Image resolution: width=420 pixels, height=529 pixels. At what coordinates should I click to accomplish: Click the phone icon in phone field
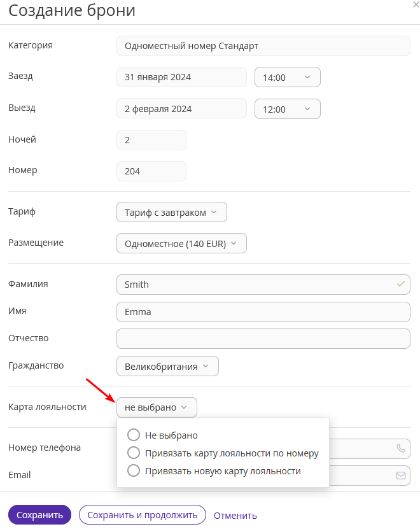tap(401, 448)
